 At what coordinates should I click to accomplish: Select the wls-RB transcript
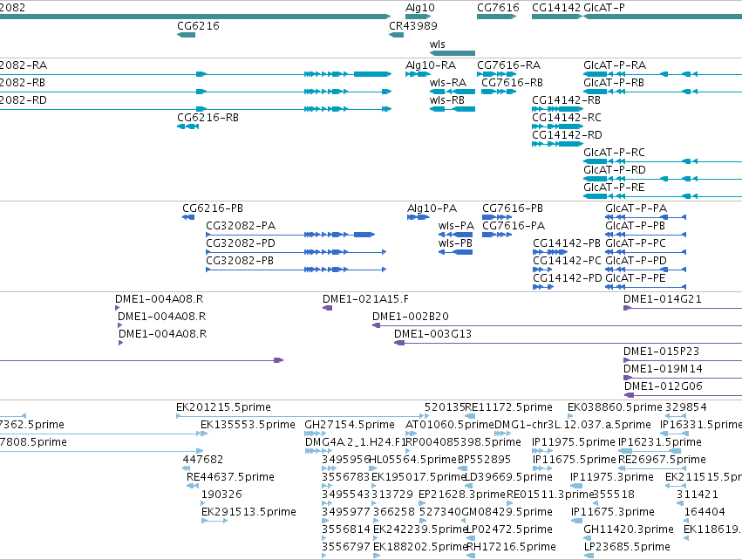[447, 100]
